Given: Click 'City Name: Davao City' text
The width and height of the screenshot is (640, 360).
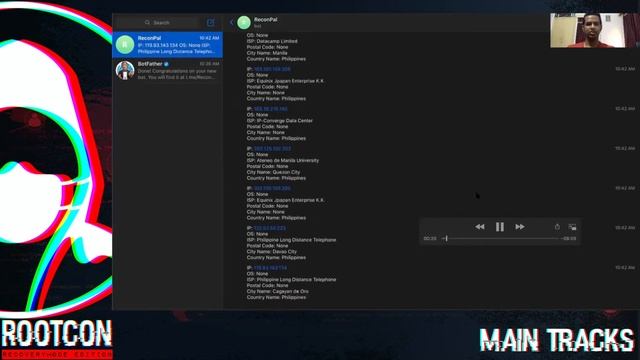Looking at the screenshot, I should [272, 252].
